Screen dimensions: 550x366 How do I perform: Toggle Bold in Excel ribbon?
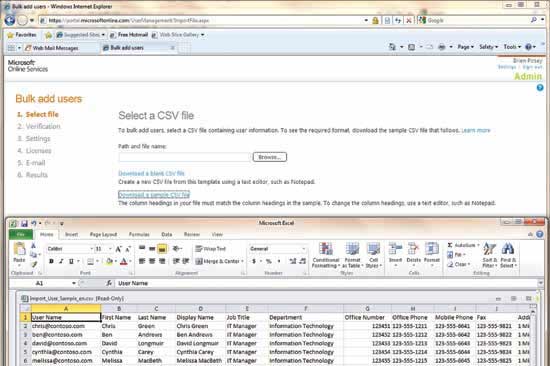pyautogui.click(x=52, y=261)
